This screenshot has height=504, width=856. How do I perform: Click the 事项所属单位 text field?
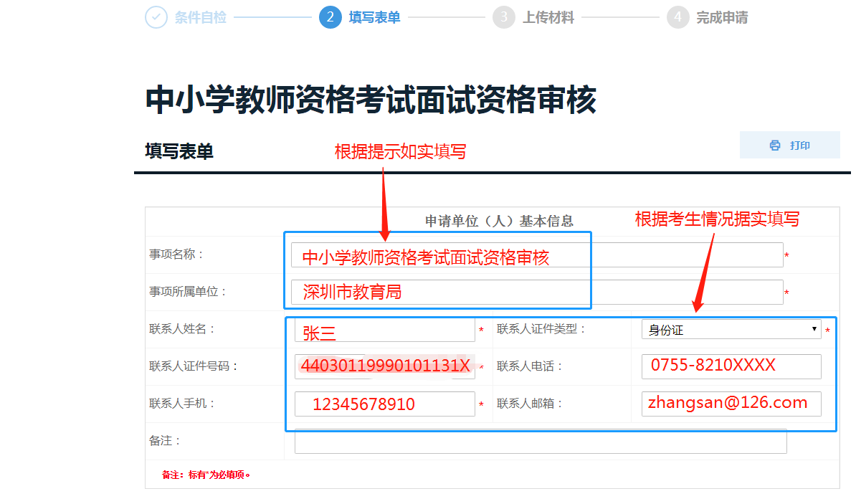pos(536,292)
